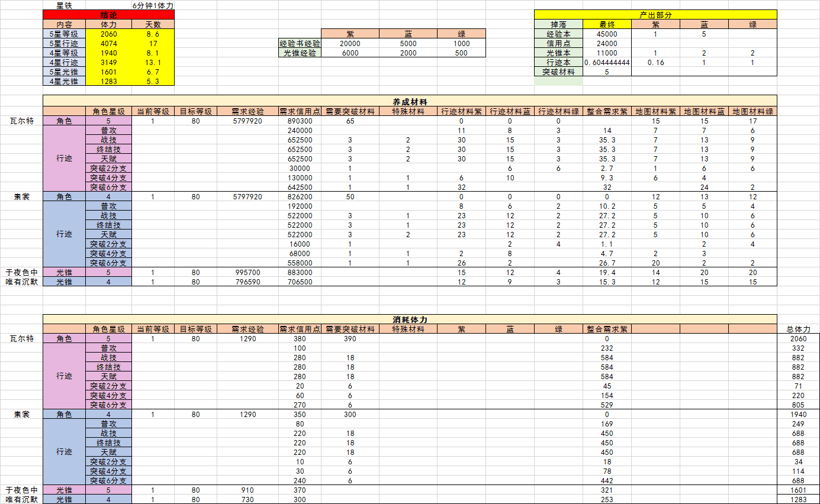Click the 掉落 header cell

[558, 24]
